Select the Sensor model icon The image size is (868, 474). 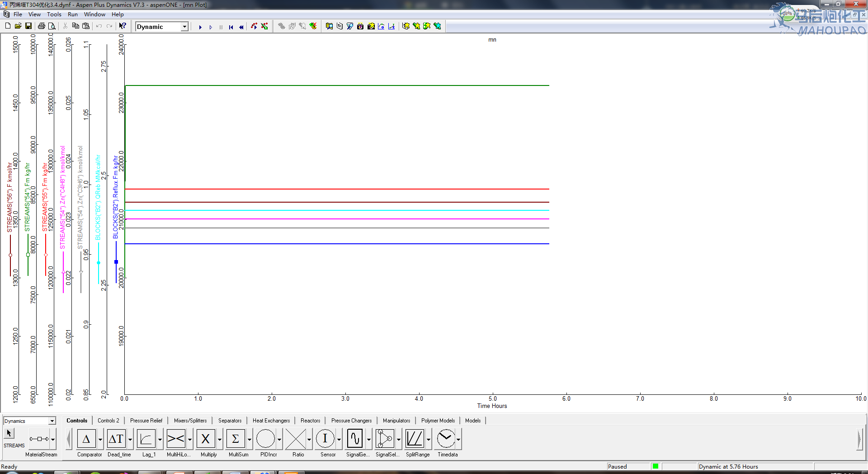coord(325,439)
